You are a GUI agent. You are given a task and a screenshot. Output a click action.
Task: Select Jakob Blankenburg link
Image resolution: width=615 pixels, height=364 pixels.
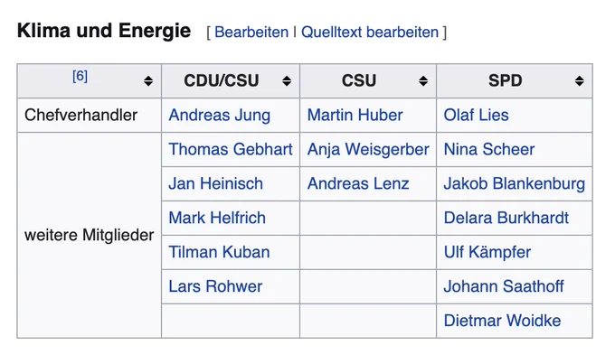click(514, 183)
